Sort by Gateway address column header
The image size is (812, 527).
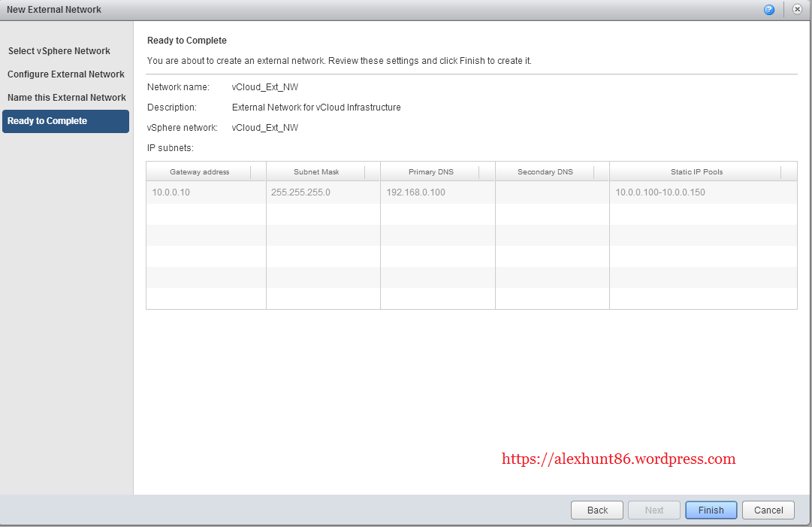click(x=199, y=172)
